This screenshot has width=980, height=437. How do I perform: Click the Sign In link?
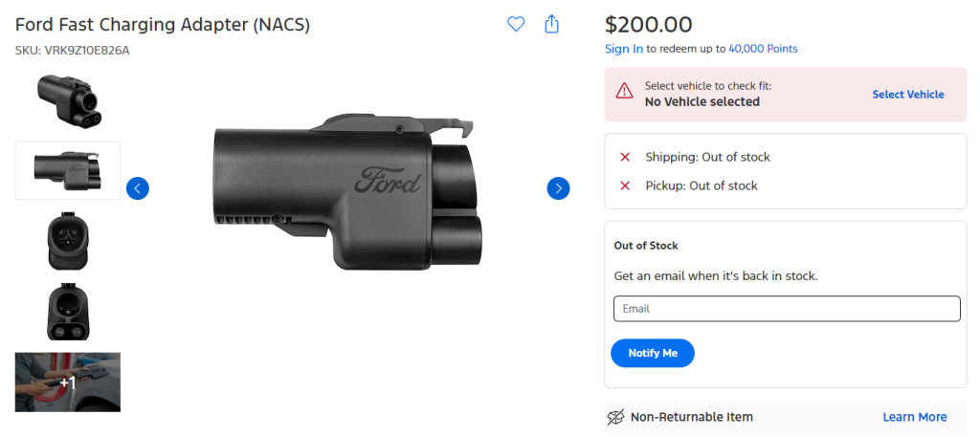[624, 49]
